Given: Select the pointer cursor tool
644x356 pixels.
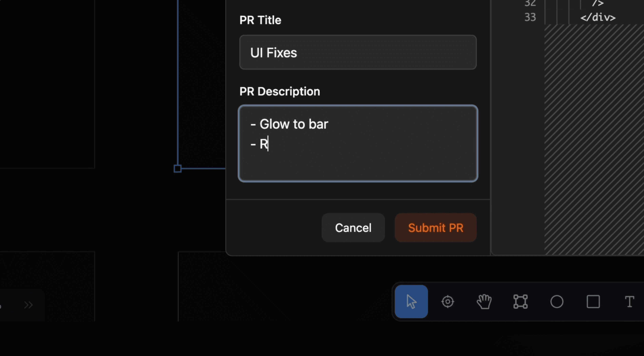Looking at the screenshot, I should [x=411, y=301].
